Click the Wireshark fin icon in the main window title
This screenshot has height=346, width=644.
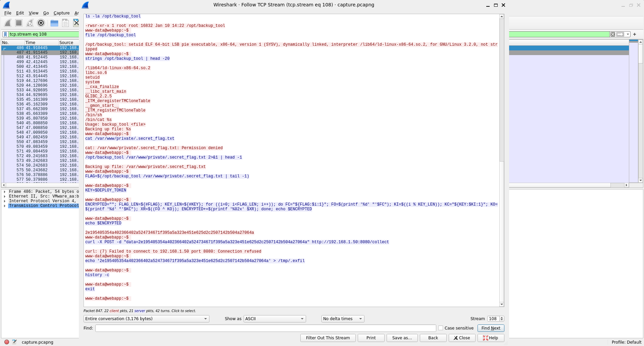point(6,5)
